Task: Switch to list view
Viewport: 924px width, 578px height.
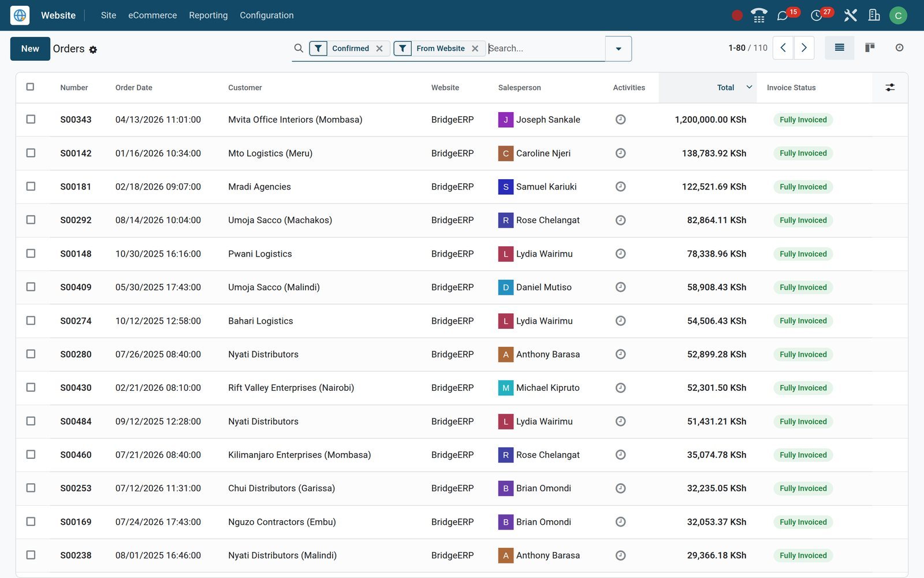Action: pyautogui.click(x=840, y=48)
